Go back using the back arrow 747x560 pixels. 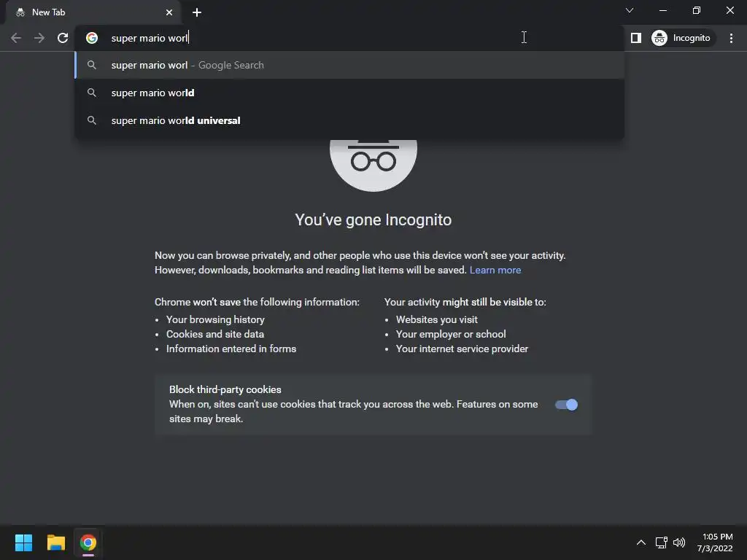click(16, 38)
